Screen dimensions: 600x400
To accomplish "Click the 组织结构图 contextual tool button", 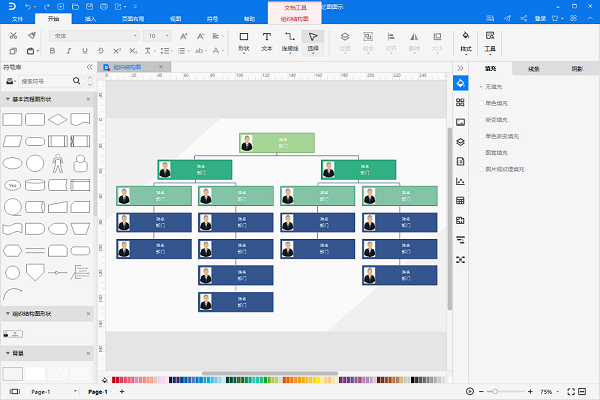I will point(294,18).
